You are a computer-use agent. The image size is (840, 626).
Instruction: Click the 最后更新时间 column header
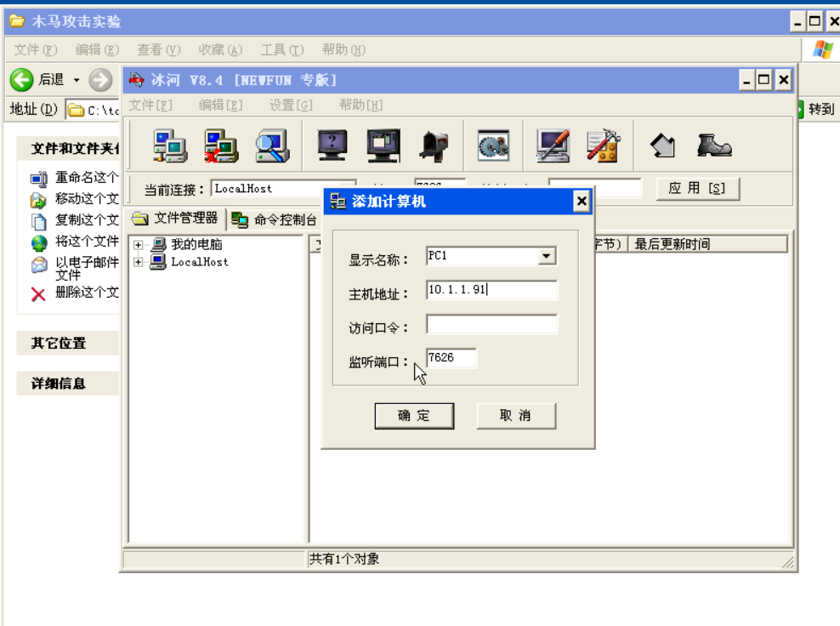pyautogui.click(x=707, y=244)
